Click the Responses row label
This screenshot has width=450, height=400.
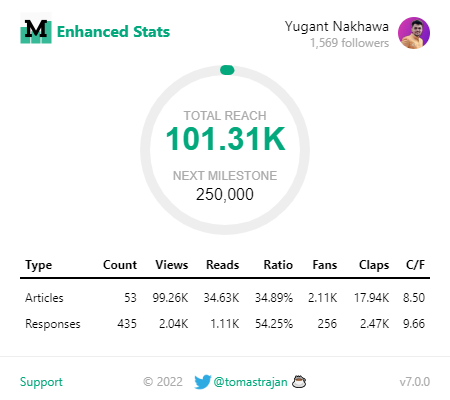53,324
